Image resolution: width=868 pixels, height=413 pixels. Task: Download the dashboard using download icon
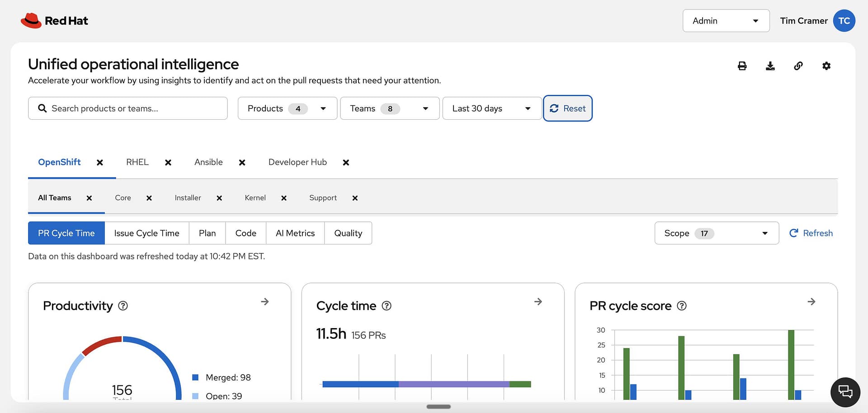(x=770, y=66)
